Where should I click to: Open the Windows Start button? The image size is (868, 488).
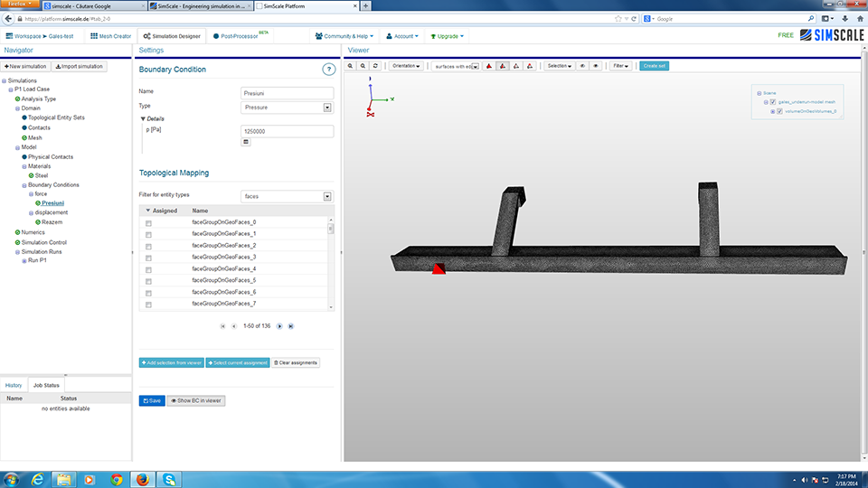pos(11,479)
